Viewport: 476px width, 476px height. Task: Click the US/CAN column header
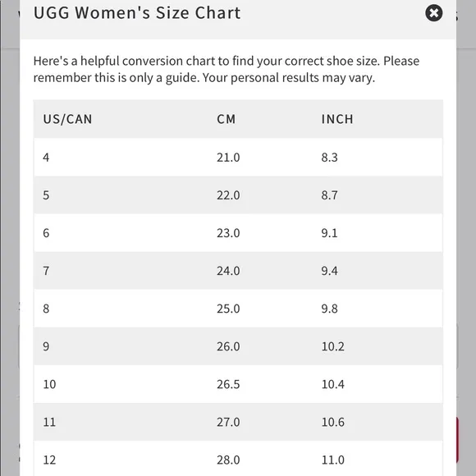coord(67,119)
